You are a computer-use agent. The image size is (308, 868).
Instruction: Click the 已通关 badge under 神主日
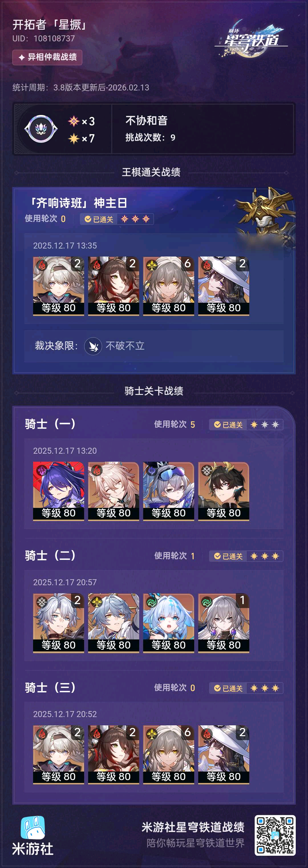tap(99, 219)
